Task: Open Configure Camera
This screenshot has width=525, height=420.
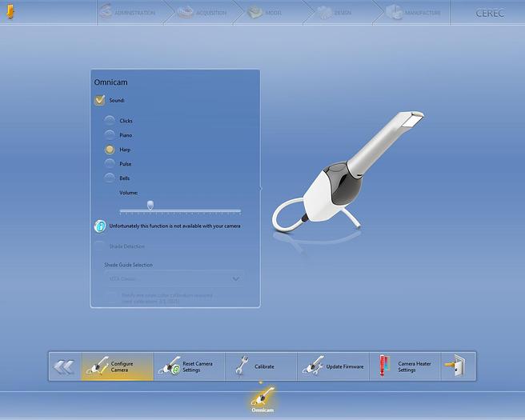Action: tap(117, 366)
